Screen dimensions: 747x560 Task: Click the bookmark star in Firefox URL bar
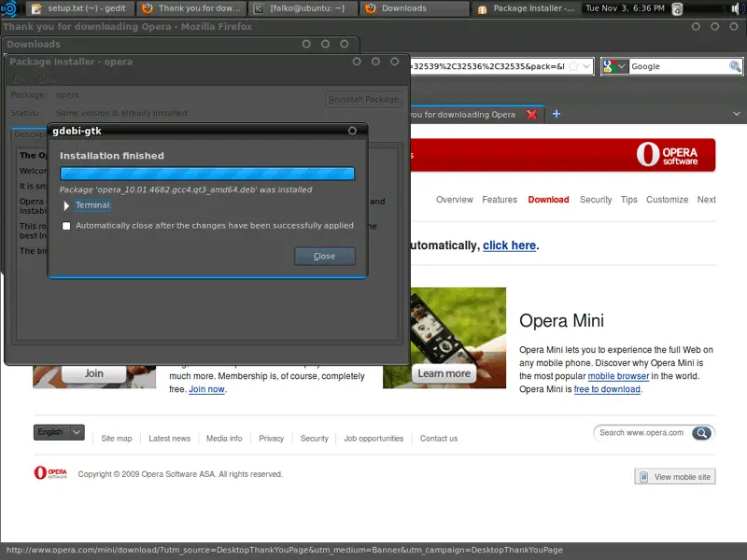(x=574, y=66)
